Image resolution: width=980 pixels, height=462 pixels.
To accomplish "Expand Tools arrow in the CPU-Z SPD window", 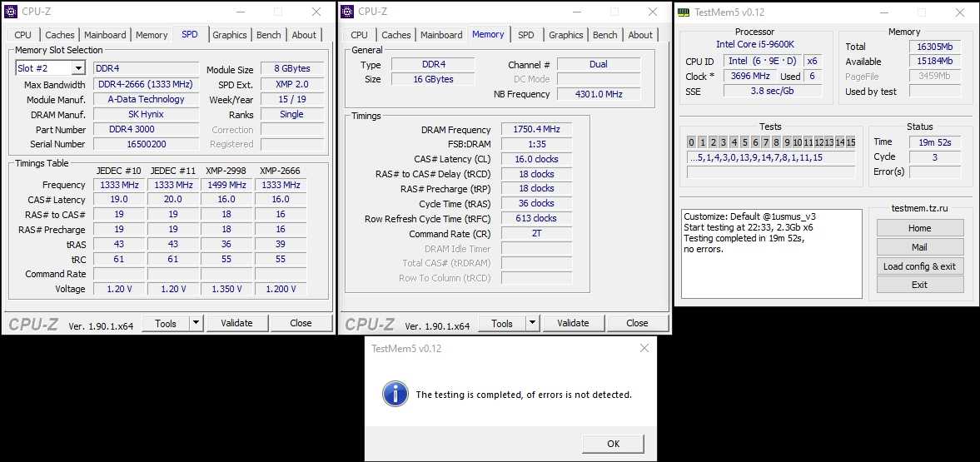I will (x=196, y=323).
